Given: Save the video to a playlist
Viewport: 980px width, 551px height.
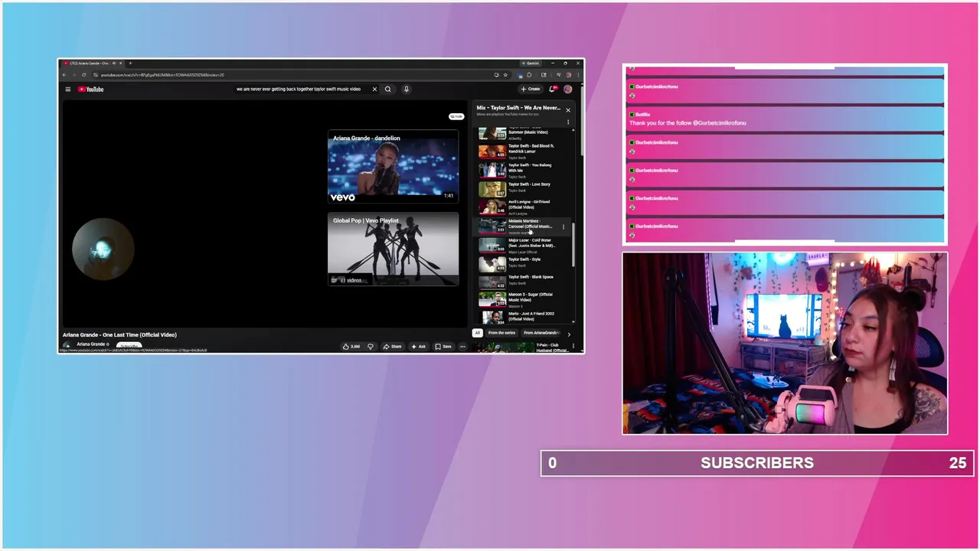Looking at the screenshot, I should pyautogui.click(x=443, y=347).
